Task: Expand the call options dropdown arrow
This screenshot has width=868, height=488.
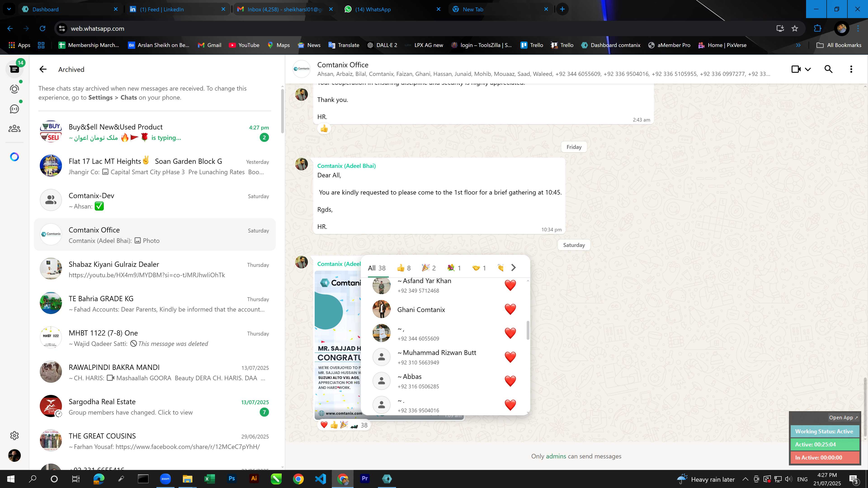Action: (808, 69)
